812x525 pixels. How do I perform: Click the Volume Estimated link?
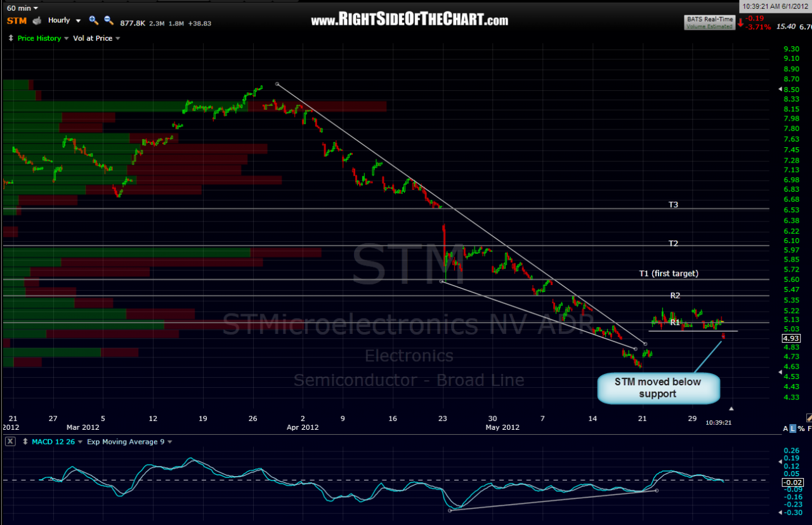click(709, 26)
